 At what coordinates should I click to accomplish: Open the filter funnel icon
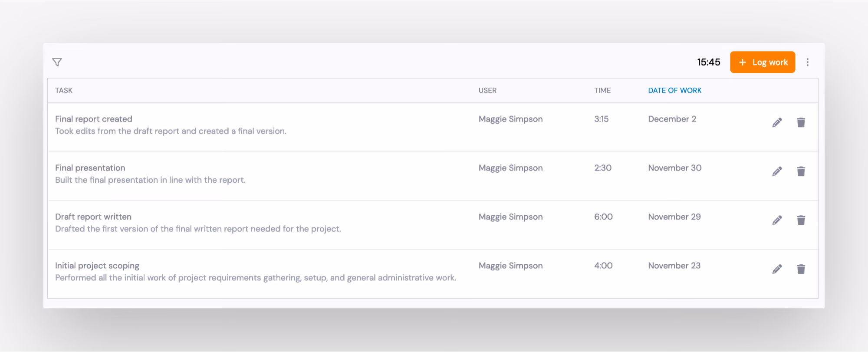pyautogui.click(x=57, y=62)
